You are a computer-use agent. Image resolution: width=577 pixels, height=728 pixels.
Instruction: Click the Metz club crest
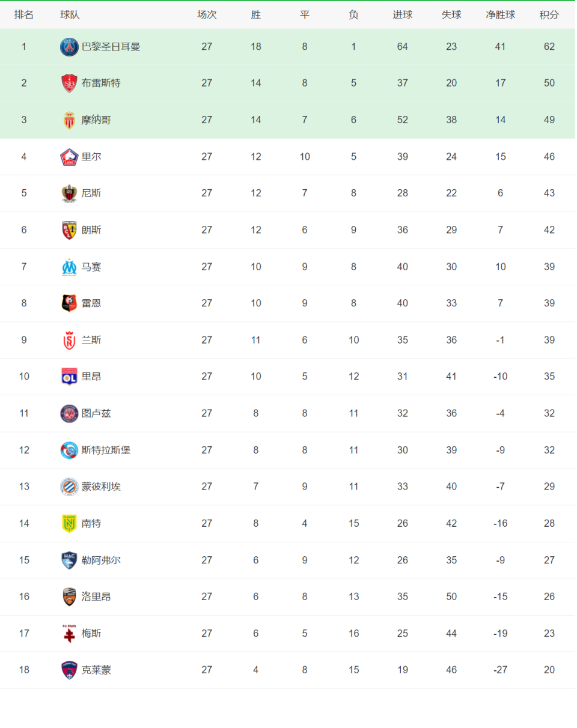point(69,633)
